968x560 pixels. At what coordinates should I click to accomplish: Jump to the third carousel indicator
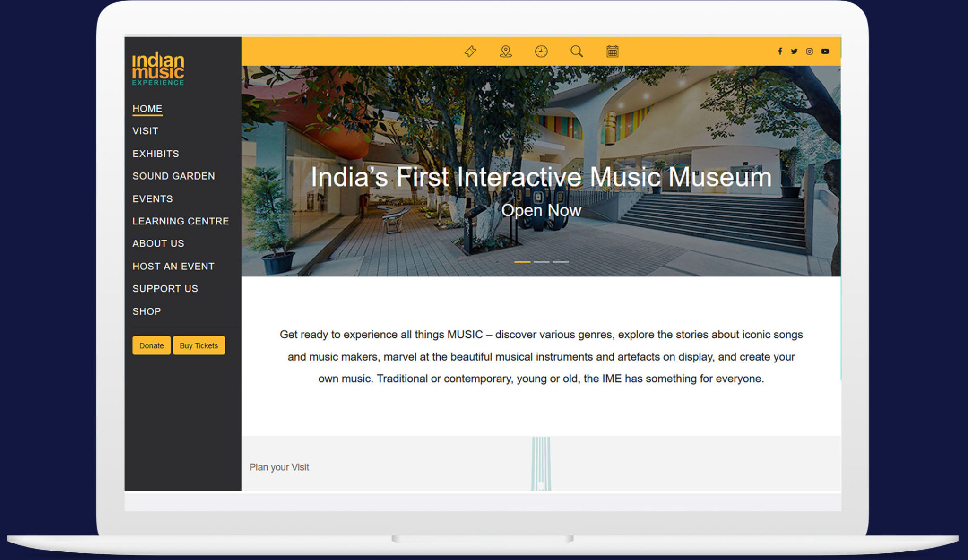tap(561, 262)
